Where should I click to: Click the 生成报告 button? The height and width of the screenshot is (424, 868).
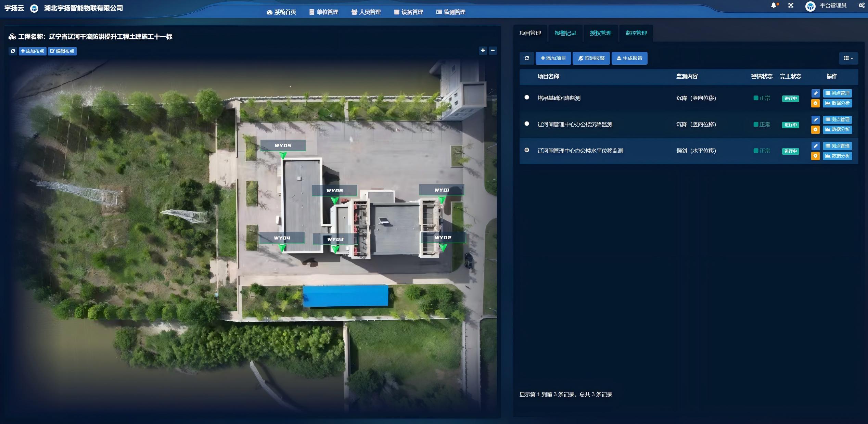629,58
